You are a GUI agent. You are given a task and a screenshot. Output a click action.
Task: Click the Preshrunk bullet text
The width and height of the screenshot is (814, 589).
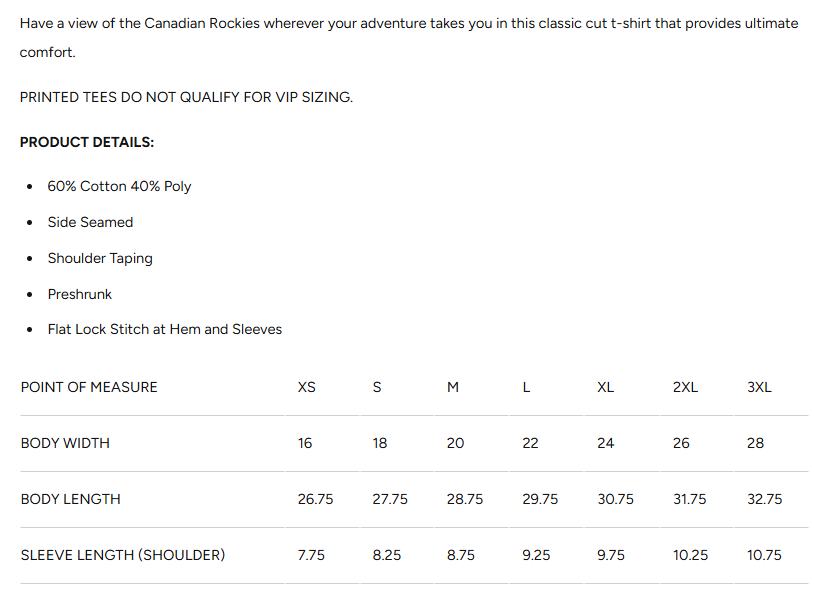click(x=80, y=294)
